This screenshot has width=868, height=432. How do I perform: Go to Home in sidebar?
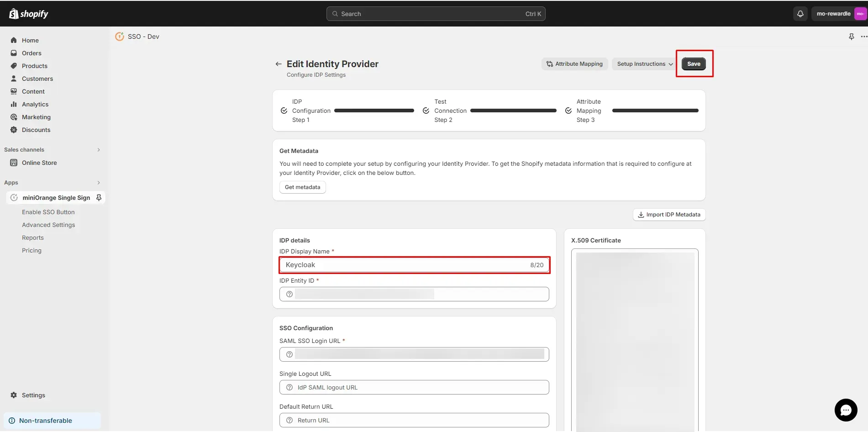point(30,40)
